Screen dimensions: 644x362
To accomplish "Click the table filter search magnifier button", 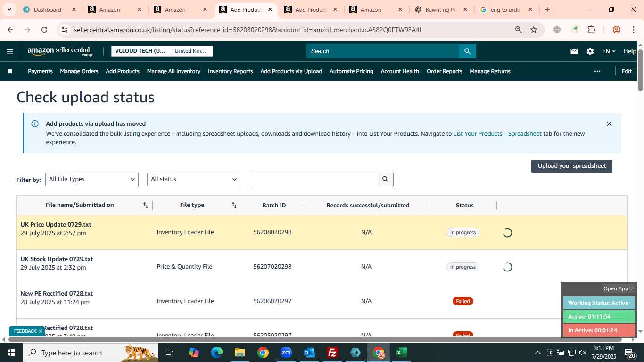I will [x=385, y=179].
